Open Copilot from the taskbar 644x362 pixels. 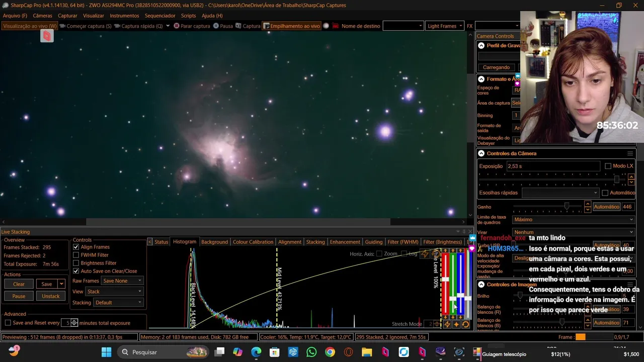tap(237, 352)
